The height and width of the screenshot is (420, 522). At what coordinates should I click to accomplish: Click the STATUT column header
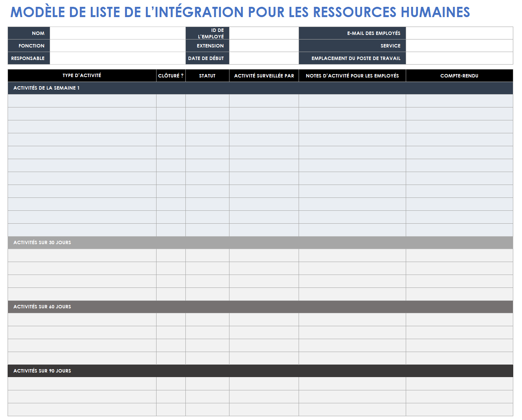coord(207,76)
